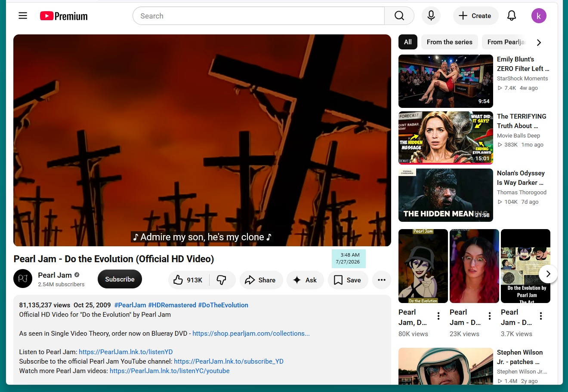Viewport: 568px width, 392px height.
Task: Open more actions ellipsis button
Action: coord(382,280)
